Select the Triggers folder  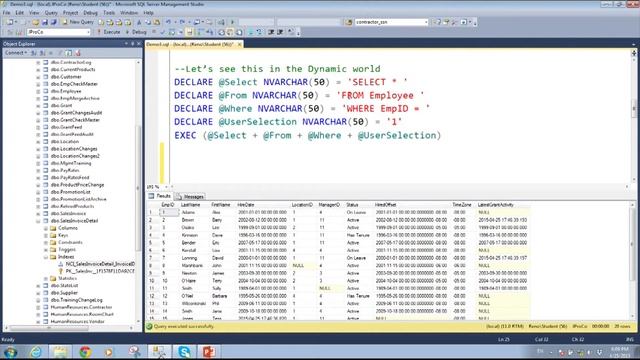click(67, 250)
